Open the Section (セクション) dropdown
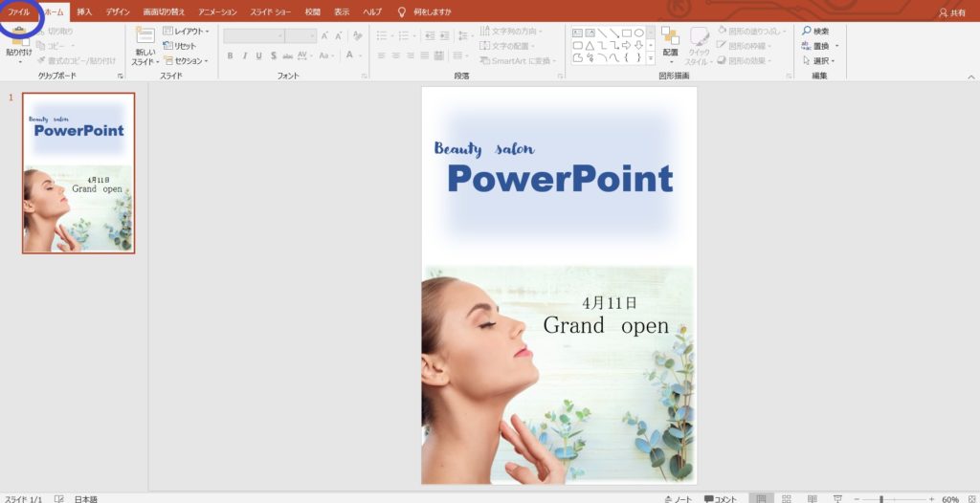The image size is (980, 503). click(186, 60)
